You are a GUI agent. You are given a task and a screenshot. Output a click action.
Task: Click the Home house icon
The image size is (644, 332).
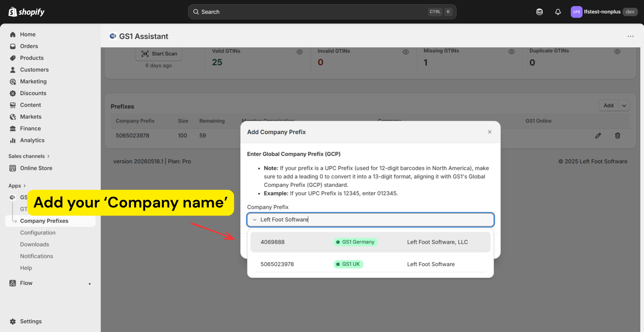(x=13, y=34)
